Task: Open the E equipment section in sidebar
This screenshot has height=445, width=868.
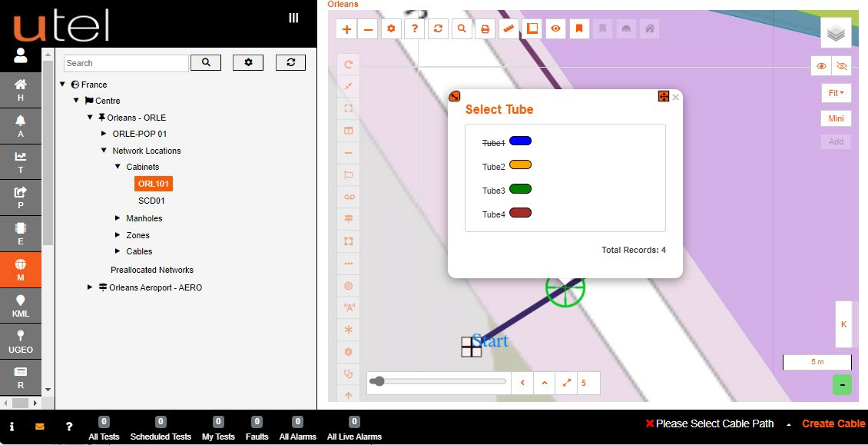Action: (21, 234)
